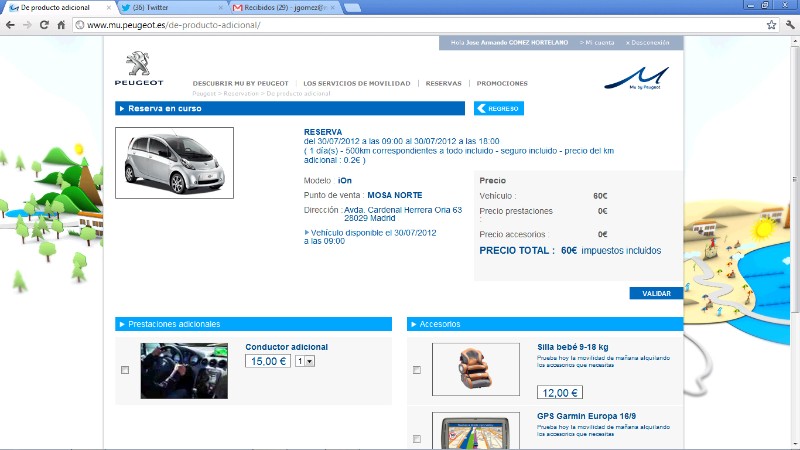Click the Silla bebé seat image
This screenshot has height=450, width=800.
pyautogui.click(x=476, y=369)
